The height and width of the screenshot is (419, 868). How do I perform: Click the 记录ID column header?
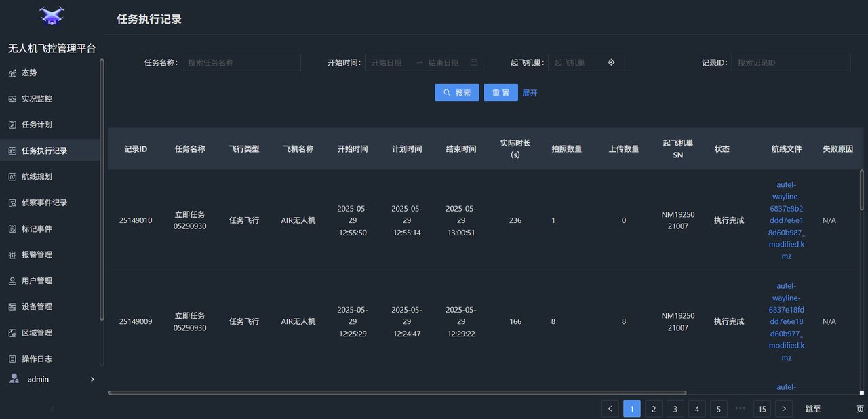click(136, 148)
